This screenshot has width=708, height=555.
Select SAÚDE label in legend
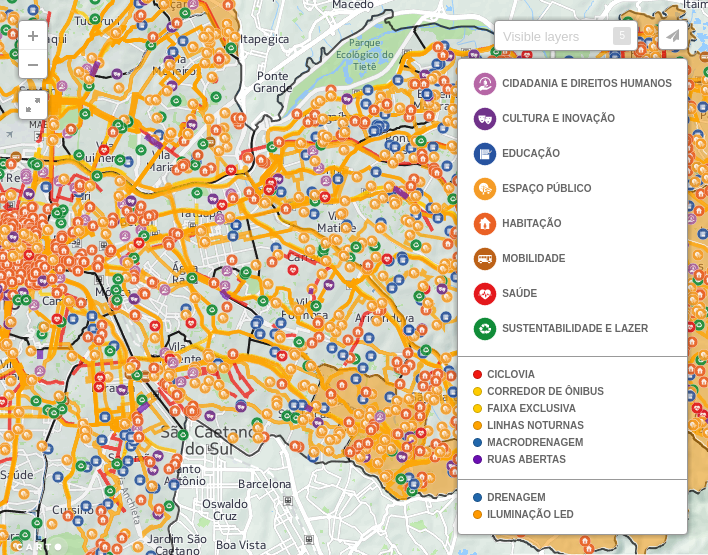(520, 293)
